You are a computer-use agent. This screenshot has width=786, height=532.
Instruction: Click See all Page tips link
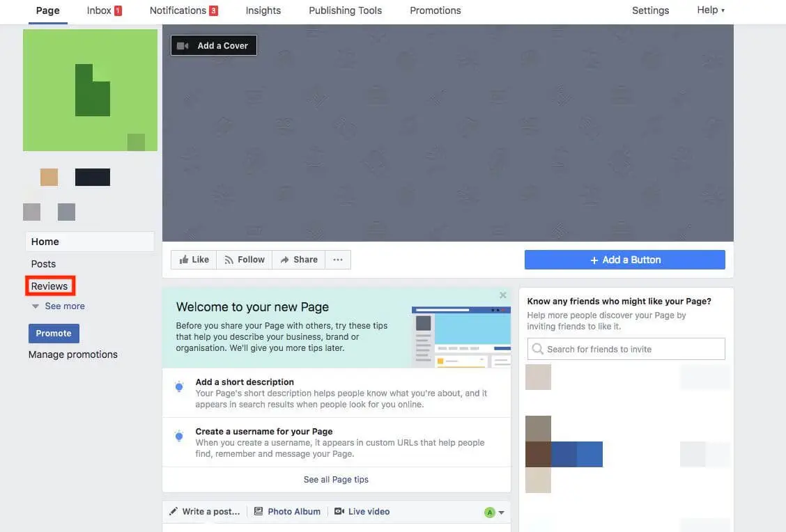[336, 479]
